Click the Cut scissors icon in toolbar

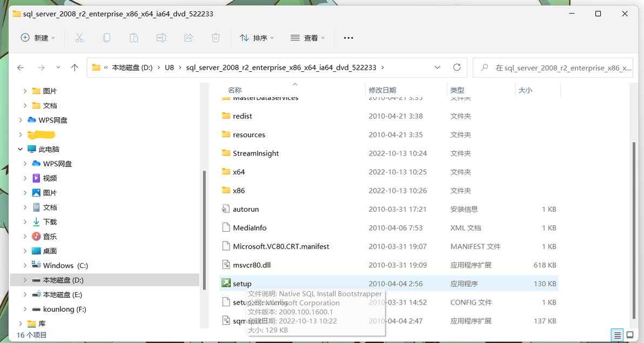click(79, 38)
